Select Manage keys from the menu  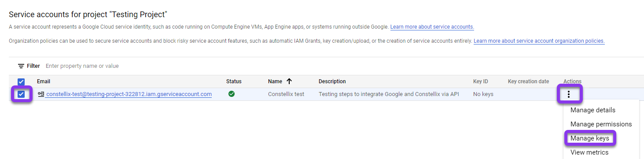coord(590,138)
